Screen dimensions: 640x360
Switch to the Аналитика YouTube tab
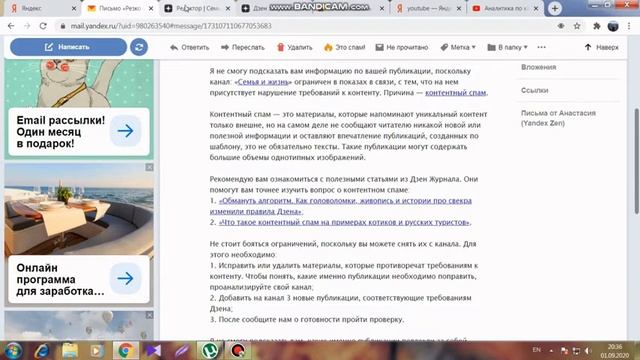505,8
